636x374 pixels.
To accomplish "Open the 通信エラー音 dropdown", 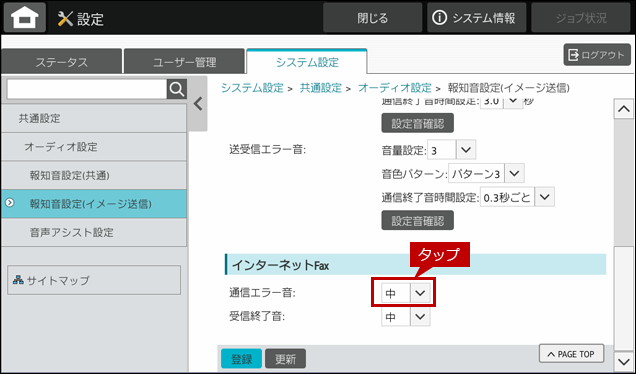I will pyautogui.click(x=406, y=293).
